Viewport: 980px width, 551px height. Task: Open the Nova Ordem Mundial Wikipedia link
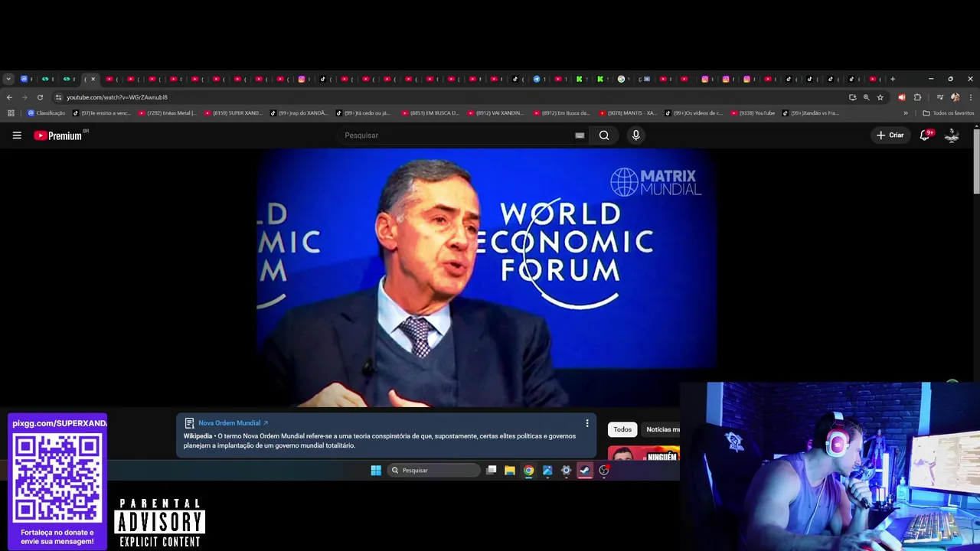pyautogui.click(x=233, y=423)
